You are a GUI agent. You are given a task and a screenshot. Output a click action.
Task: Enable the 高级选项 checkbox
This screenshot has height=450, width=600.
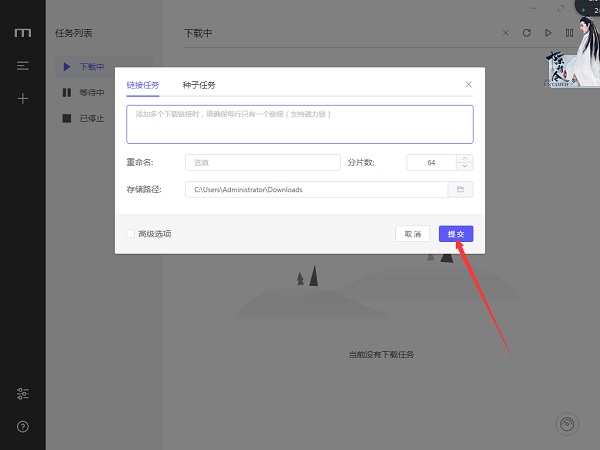tap(131, 233)
